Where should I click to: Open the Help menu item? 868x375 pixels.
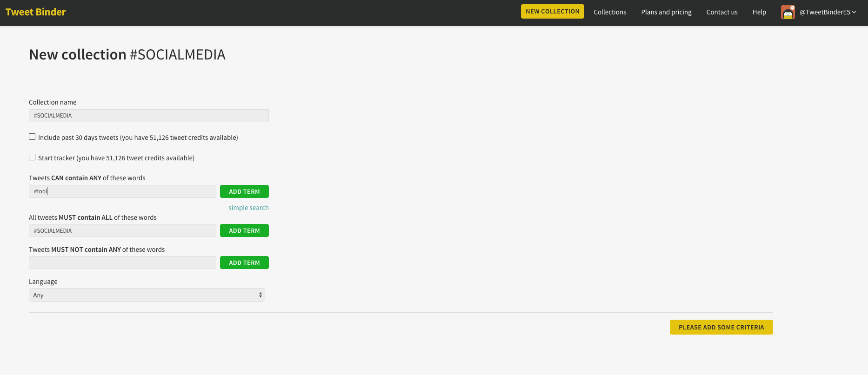759,12
